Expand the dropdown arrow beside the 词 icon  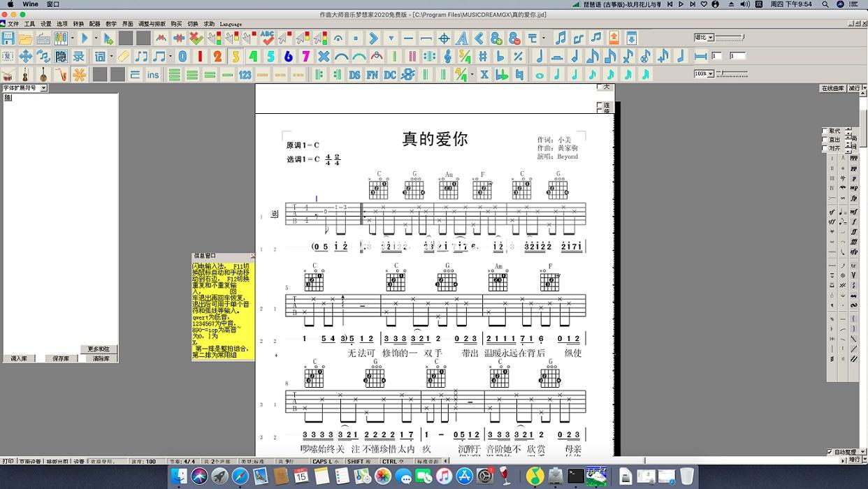pyautogui.click(x=112, y=56)
